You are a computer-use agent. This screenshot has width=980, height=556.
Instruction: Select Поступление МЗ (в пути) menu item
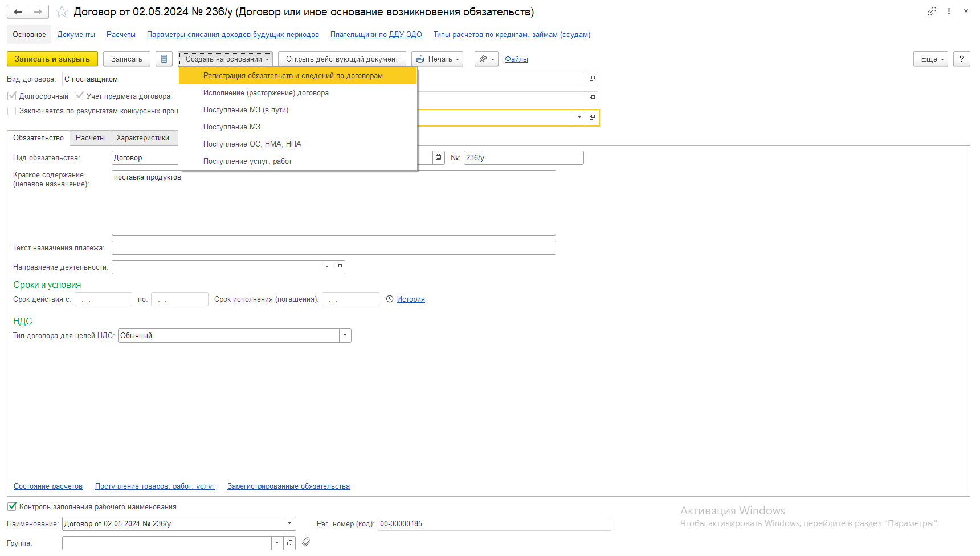pyautogui.click(x=298, y=110)
